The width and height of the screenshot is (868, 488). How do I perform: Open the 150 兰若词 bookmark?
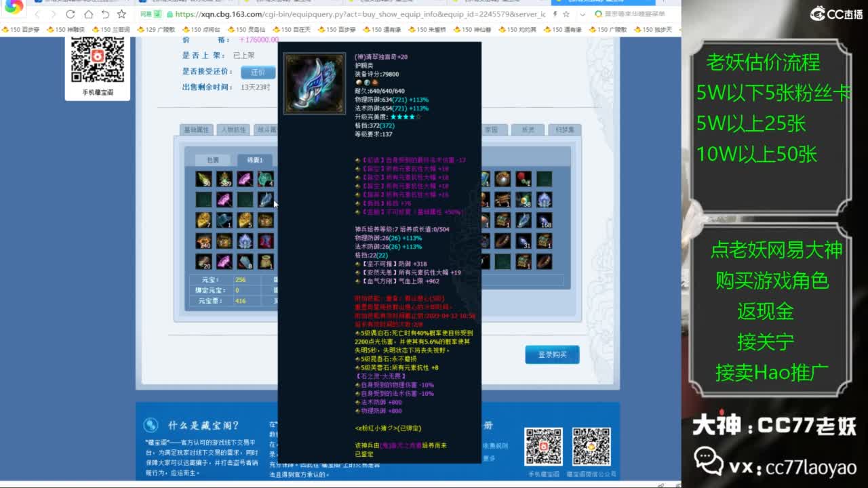click(x=111, y=30)
